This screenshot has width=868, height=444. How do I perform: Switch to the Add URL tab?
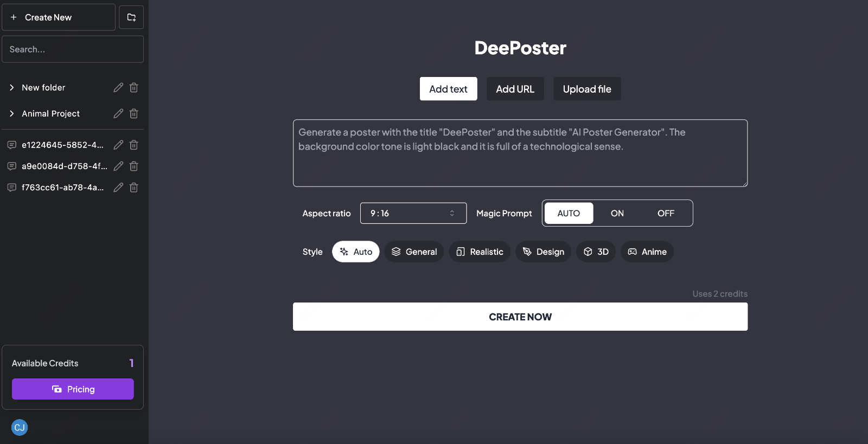pyautogui.click(x=515, y=89)
